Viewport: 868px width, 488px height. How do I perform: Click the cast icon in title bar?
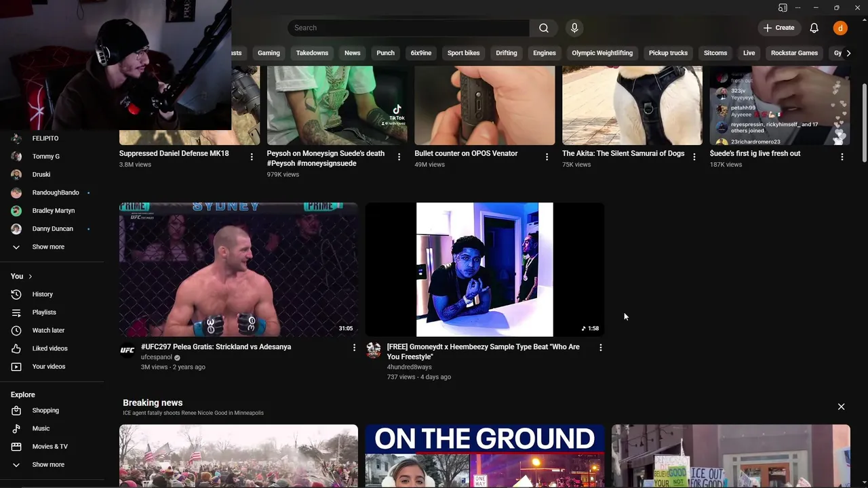[783, 7]
